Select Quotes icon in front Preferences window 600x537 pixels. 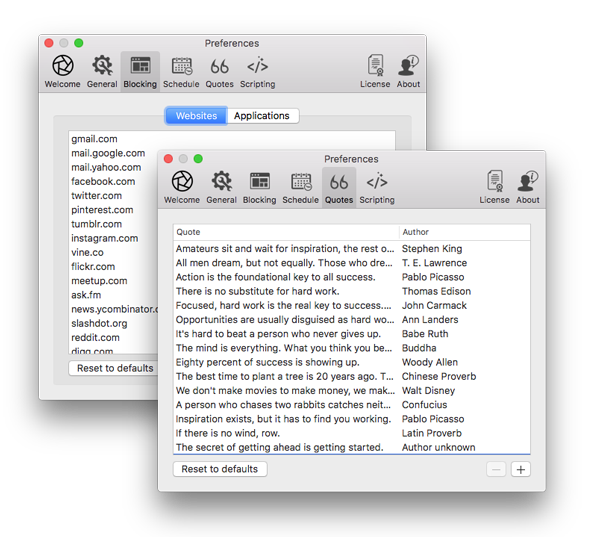[x=339, y=188]
